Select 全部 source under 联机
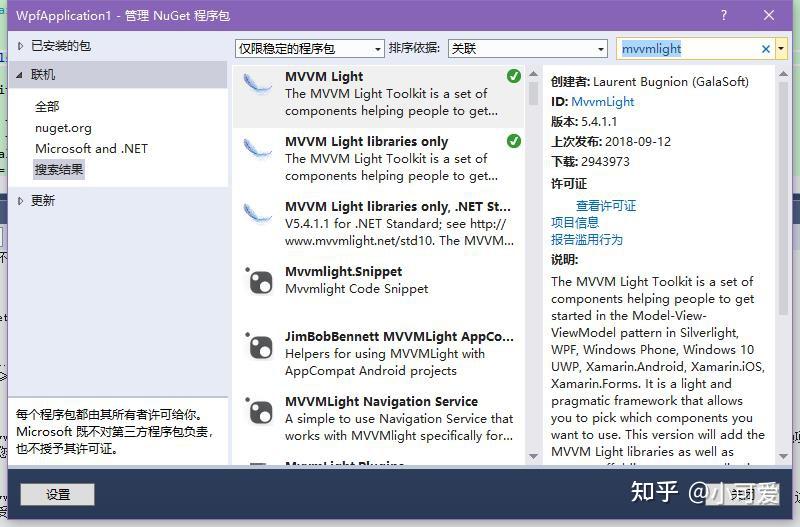The height and width of the screenshot is (527, 800). click(47, 107)
